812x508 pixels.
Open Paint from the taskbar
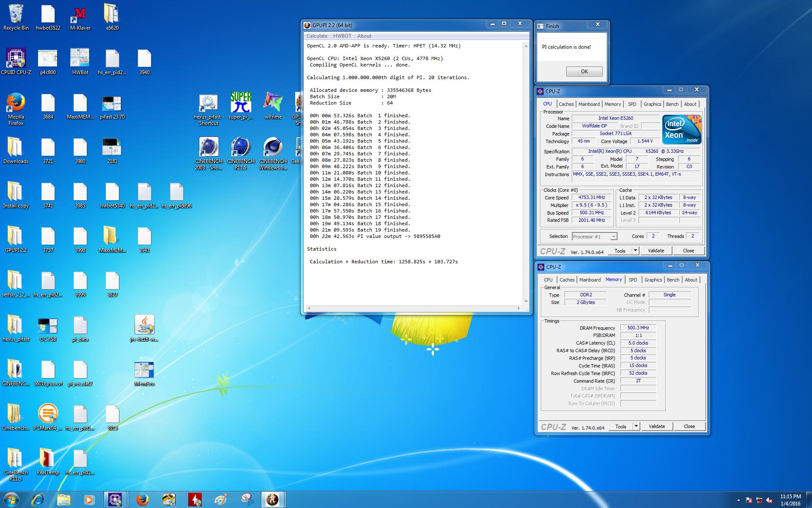click(221, 500)
